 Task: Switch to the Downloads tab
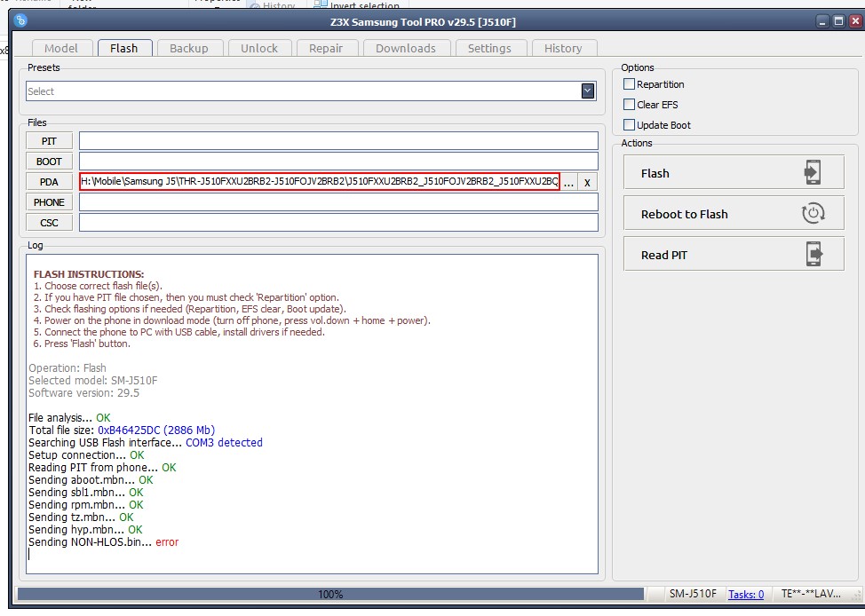[x=407, y=48]
